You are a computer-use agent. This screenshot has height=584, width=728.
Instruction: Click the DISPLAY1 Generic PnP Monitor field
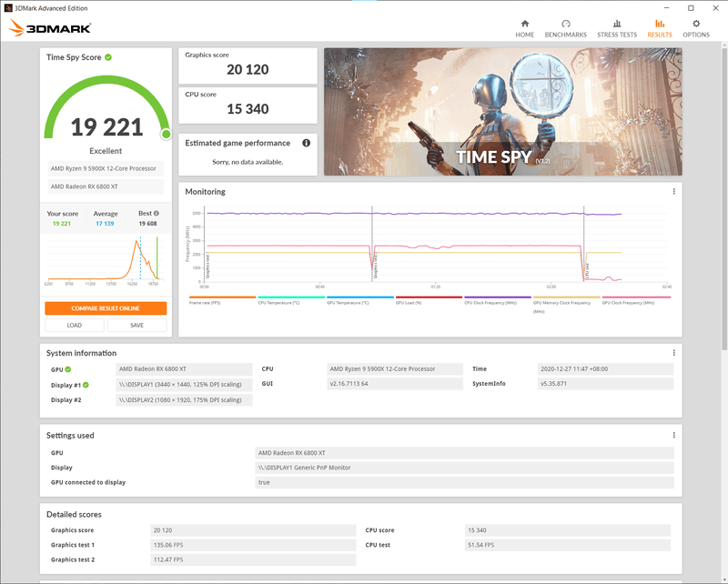click(x=464, y=468)
